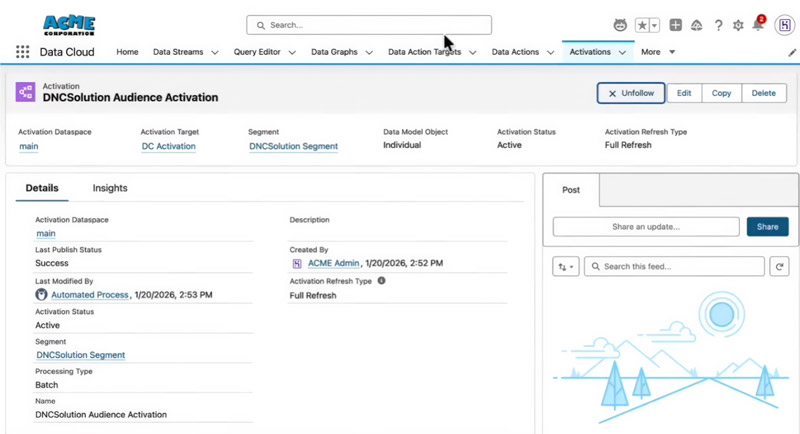Viewport: 800px width, 434px height.
Task: Click the Favorites star icon
Action: point(642,25)
